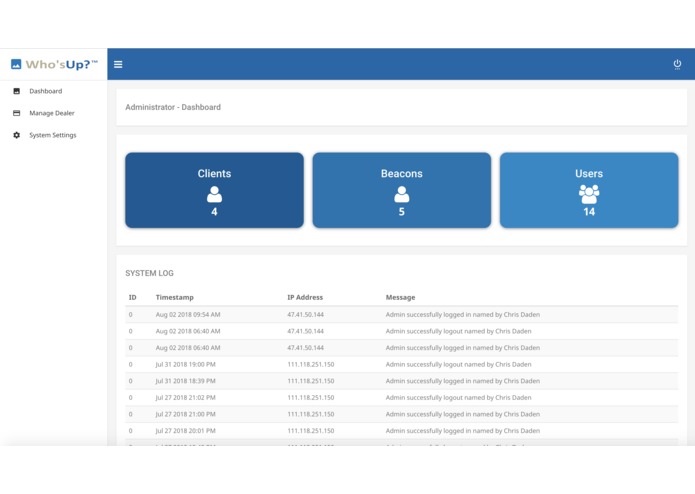
Task: Click the Beacons count 5
Action: pyautogui.click(x=402, y=212)
